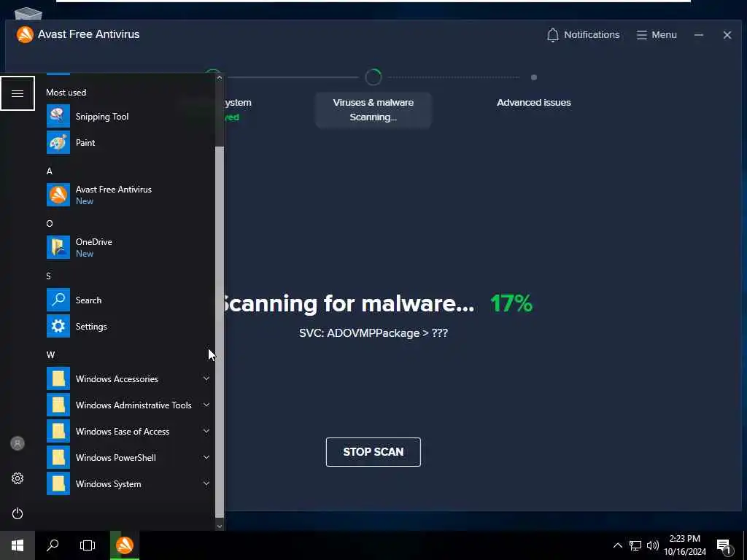The height and width of the screenshot is (560, 747).
Task: Click the Viruses & malware spinner circle
Action: pyautogui.click(x=373, y=77)
